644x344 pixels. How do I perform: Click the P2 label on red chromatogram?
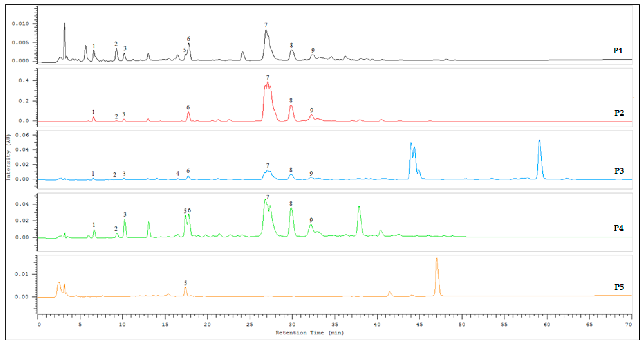click(x=619, y=113)
